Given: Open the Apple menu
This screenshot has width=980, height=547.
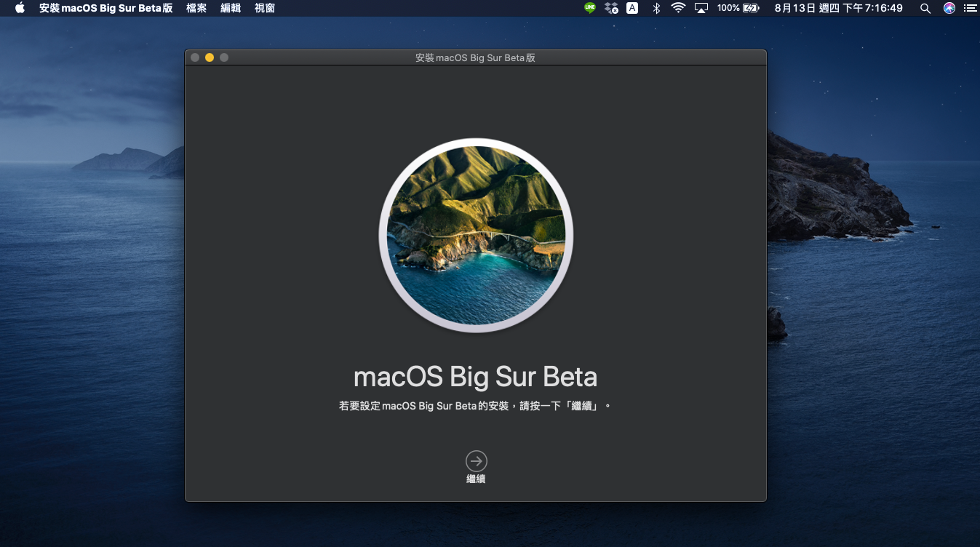Looking at the screenshot, I should point(20,8).
